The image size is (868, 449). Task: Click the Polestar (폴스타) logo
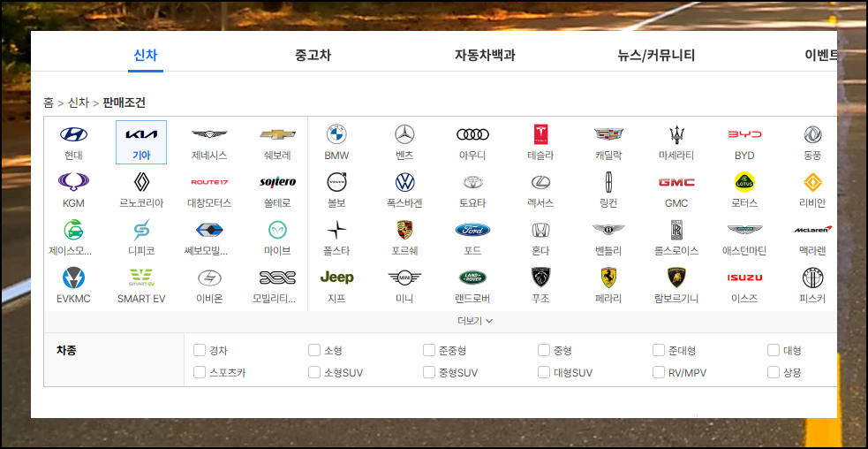(x=336, y=230)
